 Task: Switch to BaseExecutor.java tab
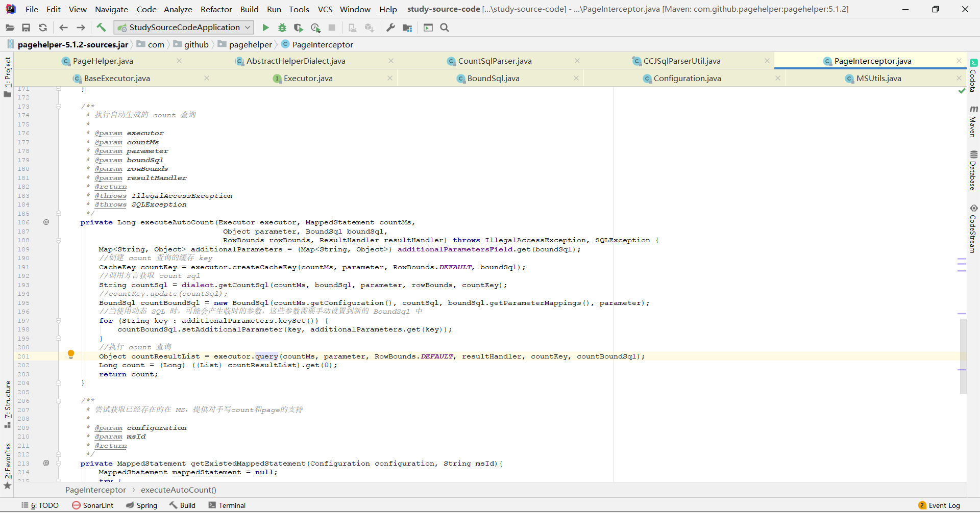click(x=117, y=79)
